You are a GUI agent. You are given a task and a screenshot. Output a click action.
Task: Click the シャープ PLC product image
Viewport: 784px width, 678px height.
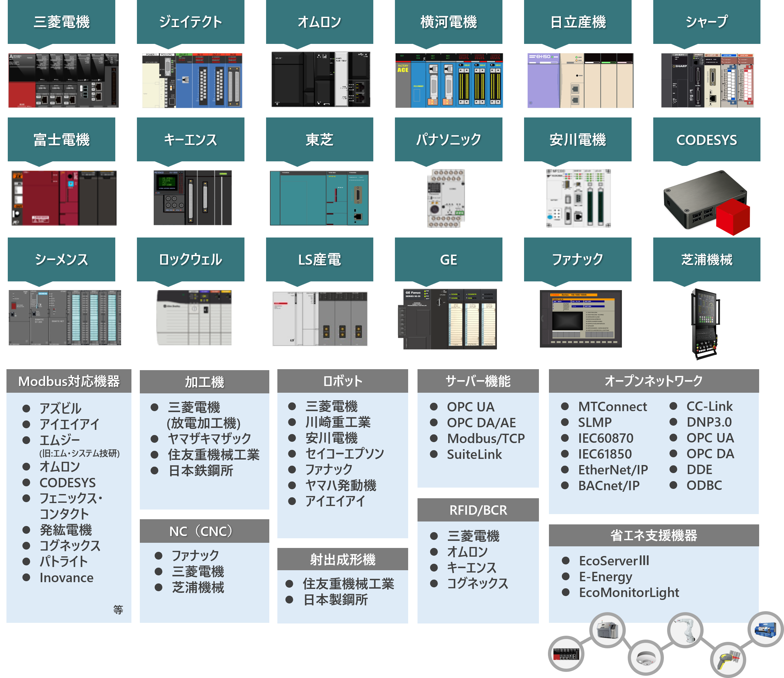(x=707, y=80)
